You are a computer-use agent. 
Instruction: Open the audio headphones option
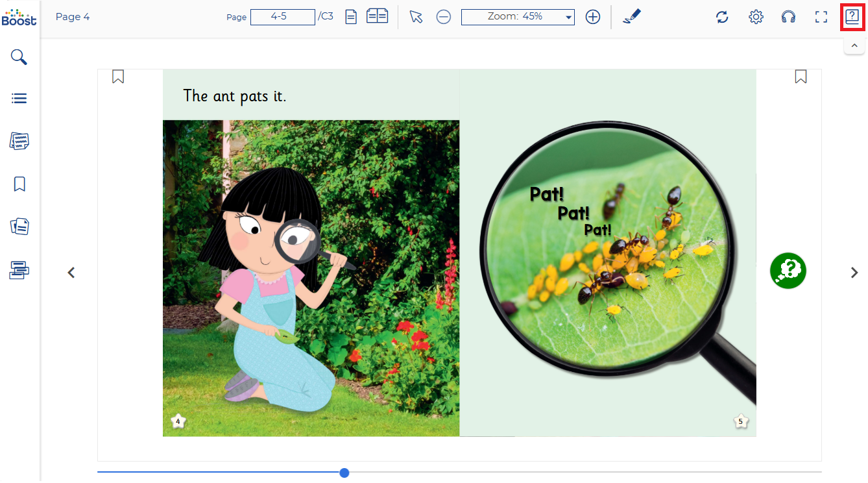(788, 17)
